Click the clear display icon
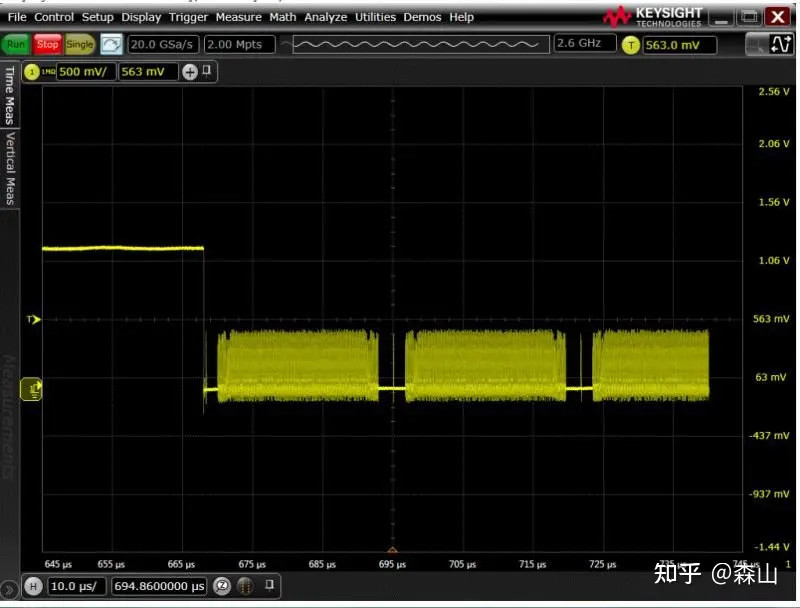The image size is (800, 608). [x=111, y=44]
